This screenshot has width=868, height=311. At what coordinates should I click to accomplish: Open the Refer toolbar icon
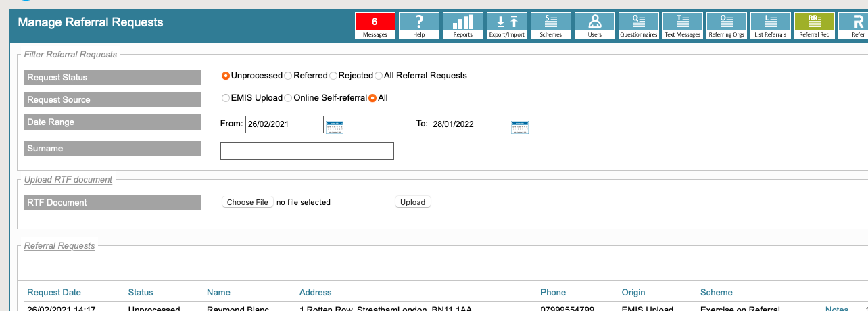853,26
